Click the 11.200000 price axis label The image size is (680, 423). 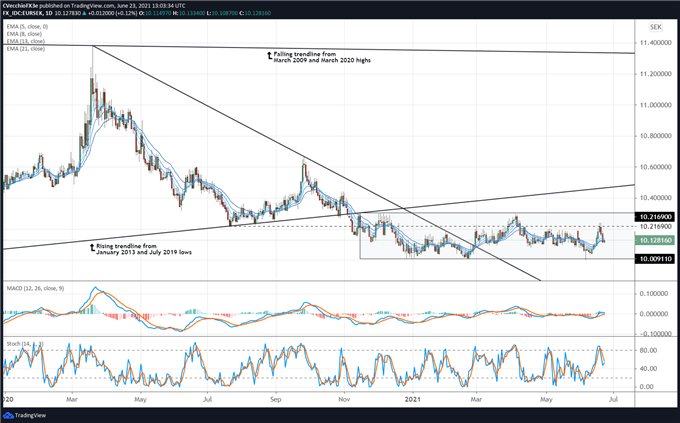click(655, 74)
